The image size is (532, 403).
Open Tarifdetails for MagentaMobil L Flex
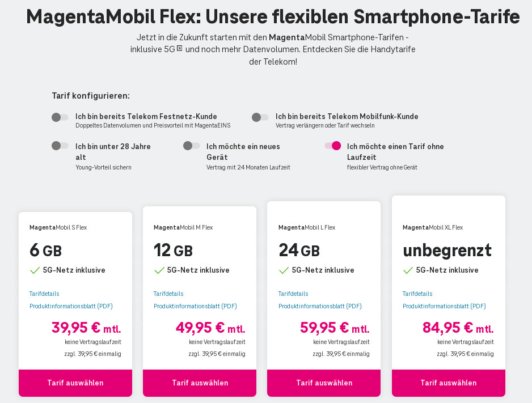click(x=293, y=294)
